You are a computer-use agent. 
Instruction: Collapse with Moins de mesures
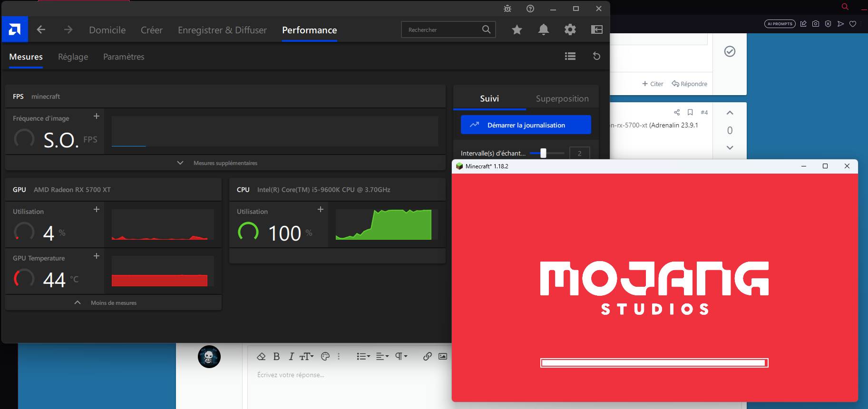point(114,302)
